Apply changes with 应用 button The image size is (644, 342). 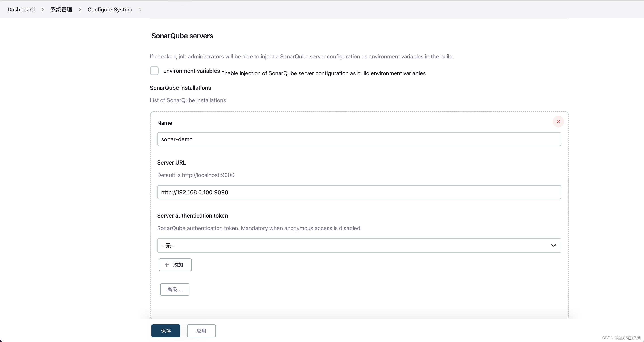click(x=201, y=331)
